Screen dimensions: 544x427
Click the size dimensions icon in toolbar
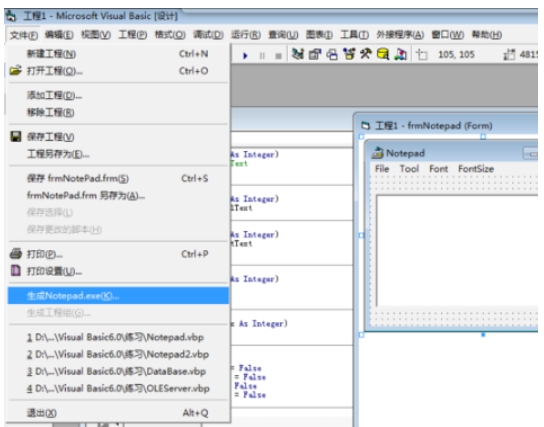click(x=509, y=54)
